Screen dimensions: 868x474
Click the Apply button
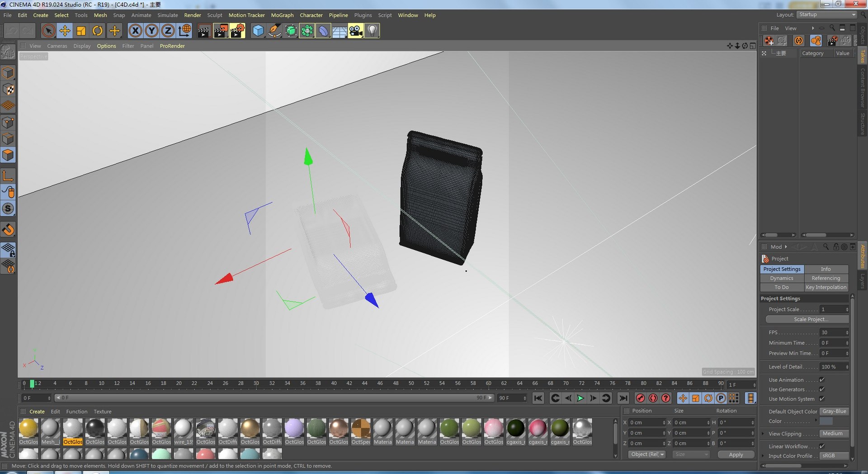tap(736, 455)
